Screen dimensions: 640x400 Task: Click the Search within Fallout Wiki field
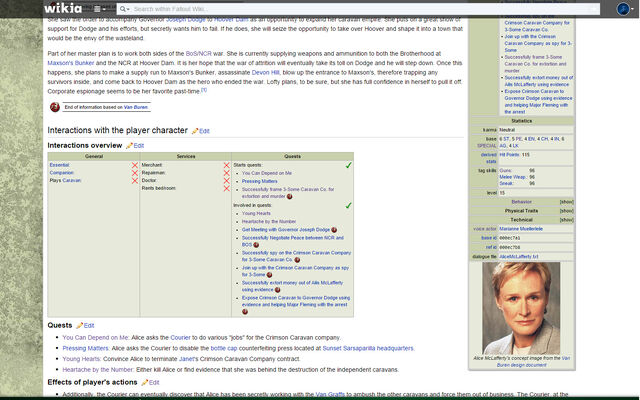(359, 9)
